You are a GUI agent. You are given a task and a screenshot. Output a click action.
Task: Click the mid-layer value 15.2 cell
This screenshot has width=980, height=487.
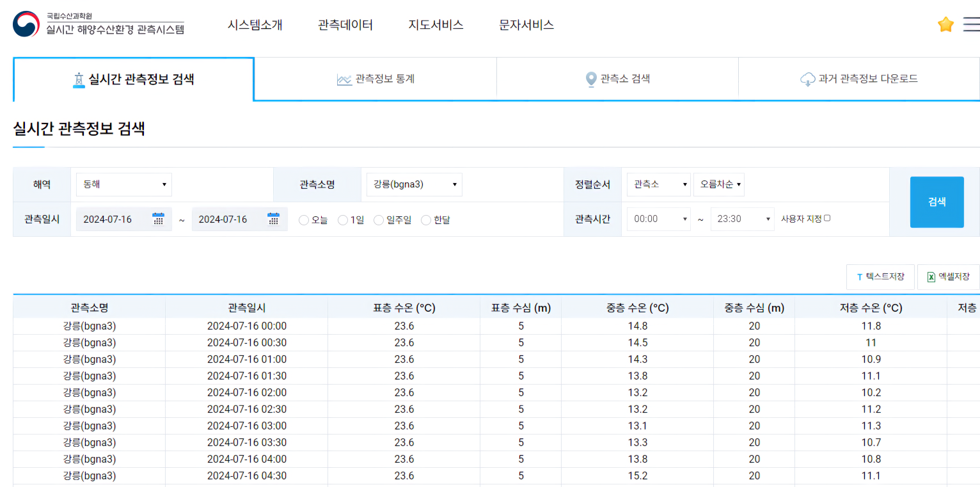[638, 476]
